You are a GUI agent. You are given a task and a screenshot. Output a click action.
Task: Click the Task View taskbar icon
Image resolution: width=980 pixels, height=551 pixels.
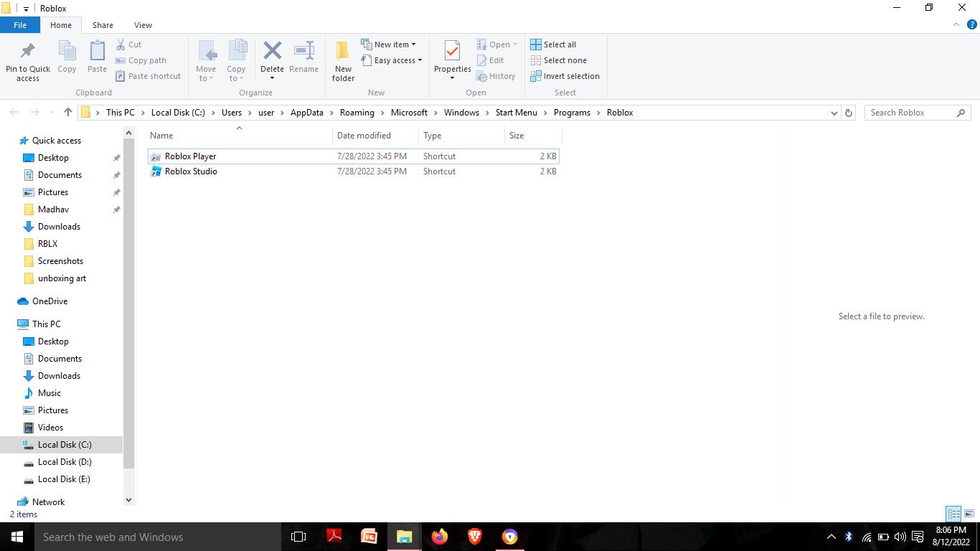[x=298, y=537]
